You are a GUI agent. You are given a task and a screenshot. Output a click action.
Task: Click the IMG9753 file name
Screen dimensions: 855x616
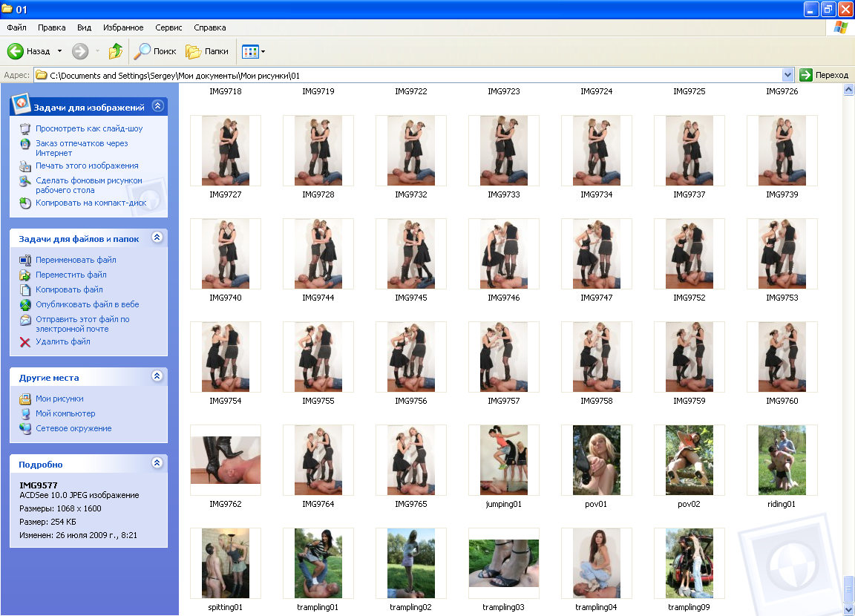click(782, 298)
